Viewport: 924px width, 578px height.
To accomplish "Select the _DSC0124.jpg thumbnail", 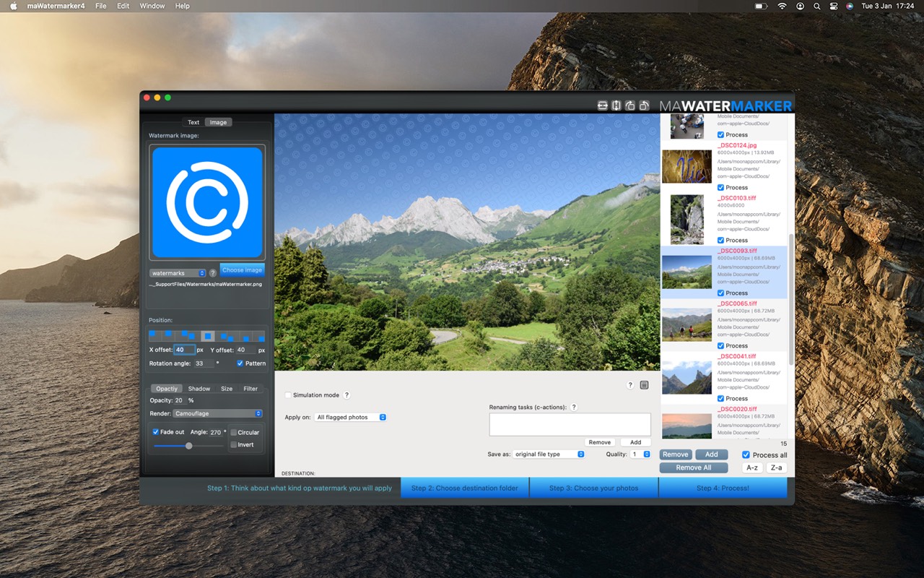I will pos(687,166).
